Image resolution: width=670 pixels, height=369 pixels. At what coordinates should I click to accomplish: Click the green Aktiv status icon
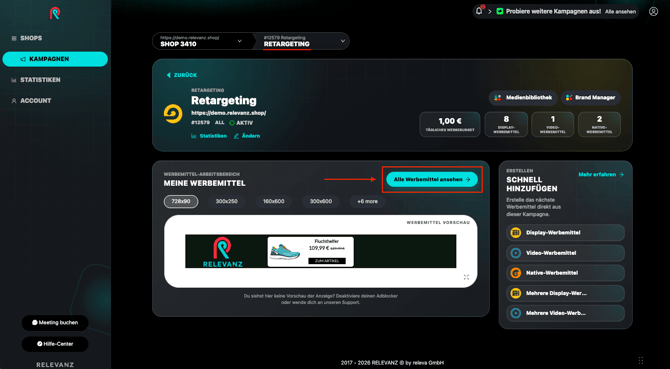(232, 123)
